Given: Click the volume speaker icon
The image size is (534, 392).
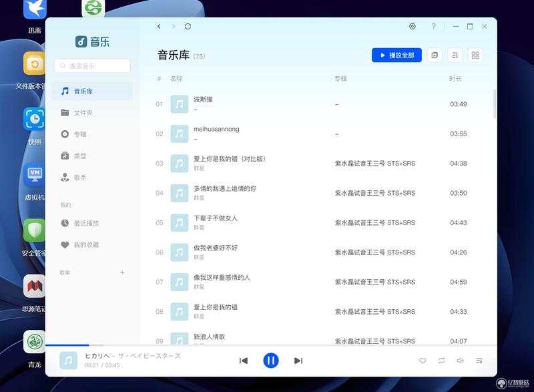Looking at the screenshot, I should pyautogui.click(x=460, y=361).
